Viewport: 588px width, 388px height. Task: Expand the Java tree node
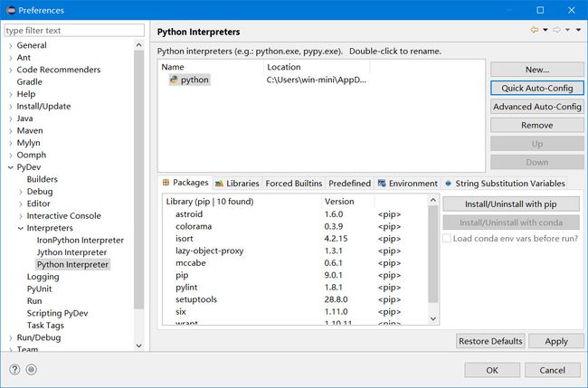tap(11, 118)
